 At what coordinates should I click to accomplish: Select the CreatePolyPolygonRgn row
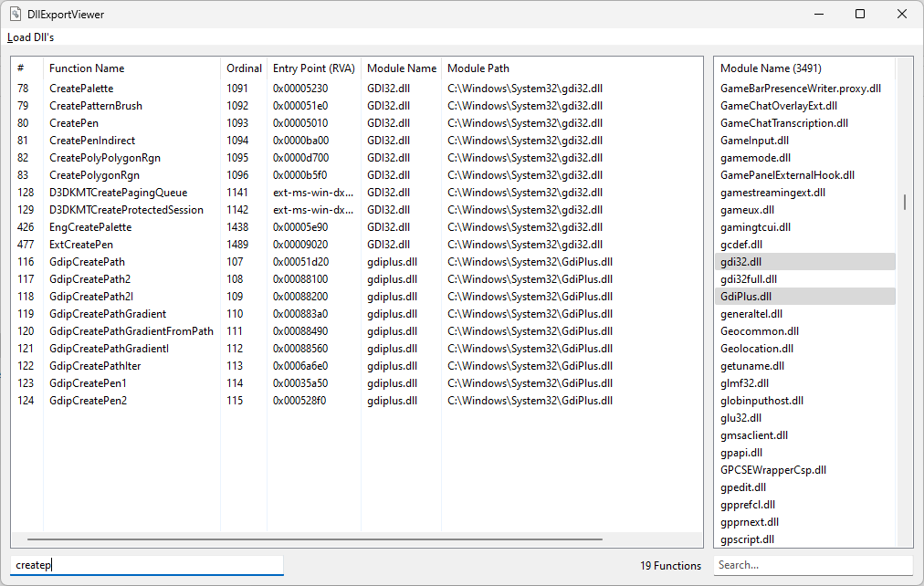click(356, 158)
